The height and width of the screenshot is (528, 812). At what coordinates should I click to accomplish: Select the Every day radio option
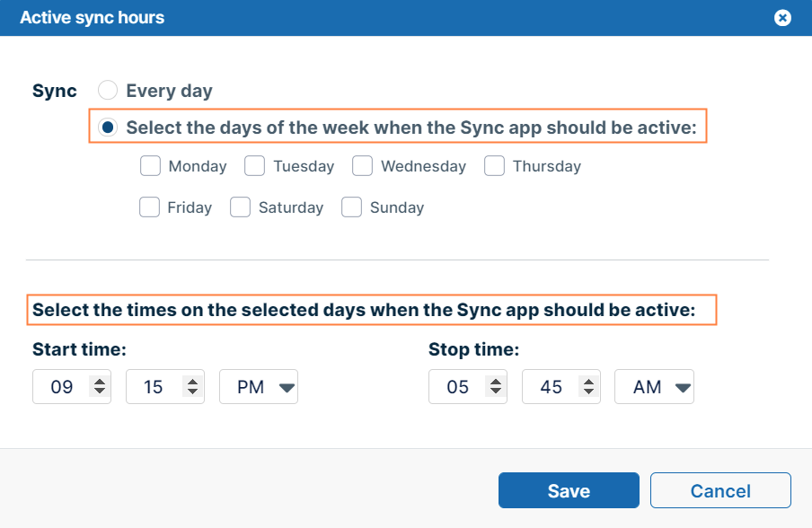click(108, 90)
